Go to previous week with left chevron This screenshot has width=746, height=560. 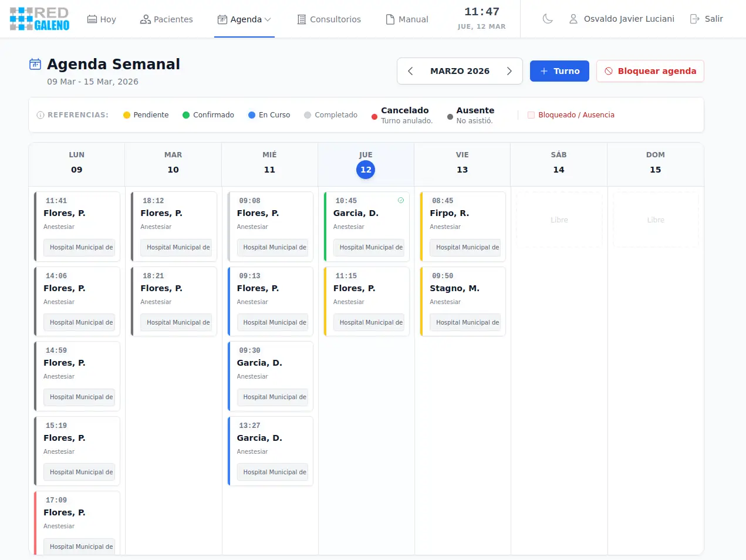coord(410,70)
